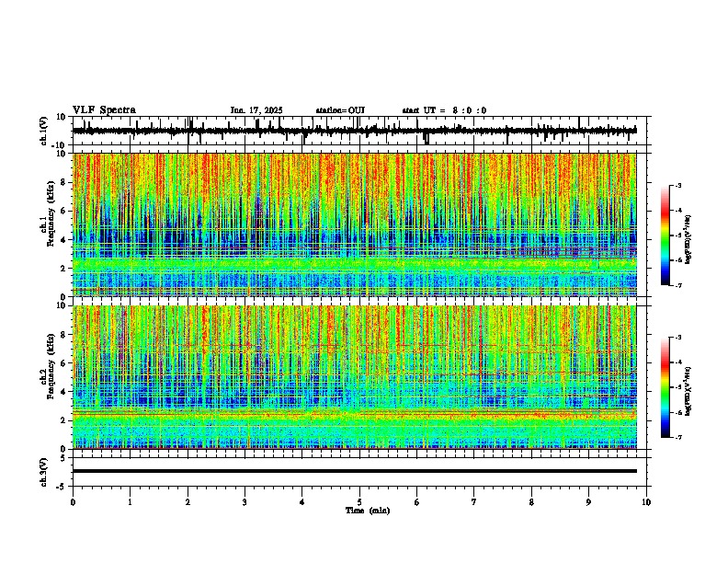Select the "start UT = 8 : 0 : 0" text

point(444,110)
